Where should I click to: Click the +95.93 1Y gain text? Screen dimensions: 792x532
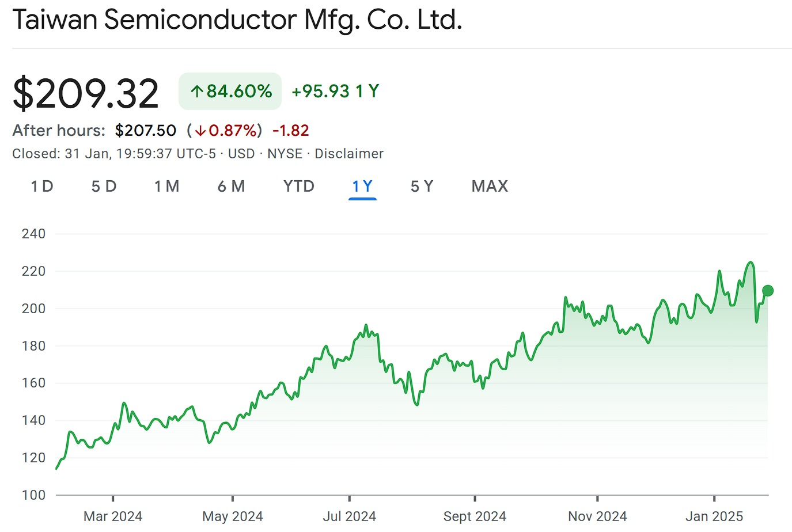(x=336, y=90)
